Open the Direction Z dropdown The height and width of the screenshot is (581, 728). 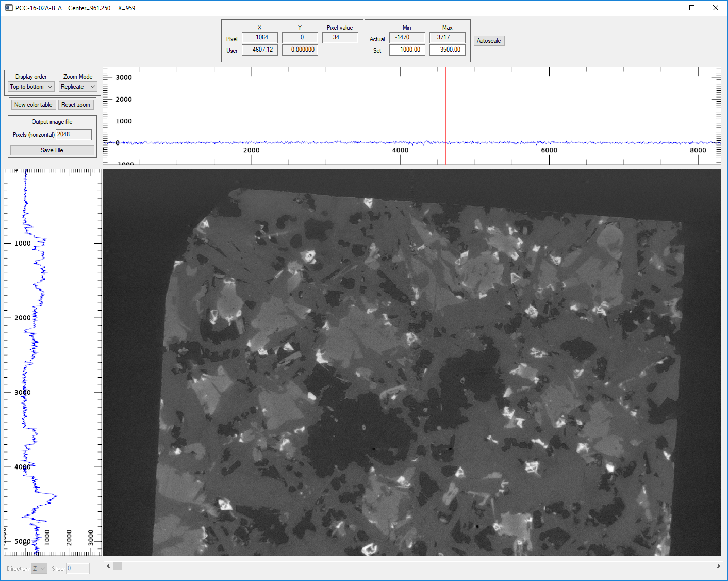pos(39,569)
